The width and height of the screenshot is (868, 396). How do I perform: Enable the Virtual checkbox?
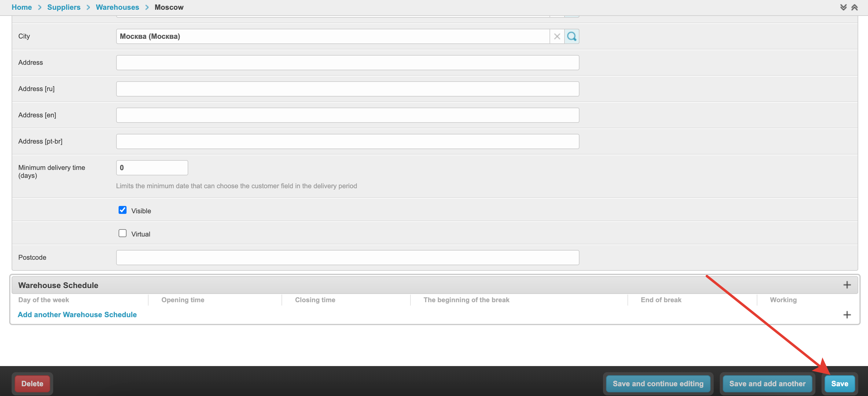tap(122, 233)
